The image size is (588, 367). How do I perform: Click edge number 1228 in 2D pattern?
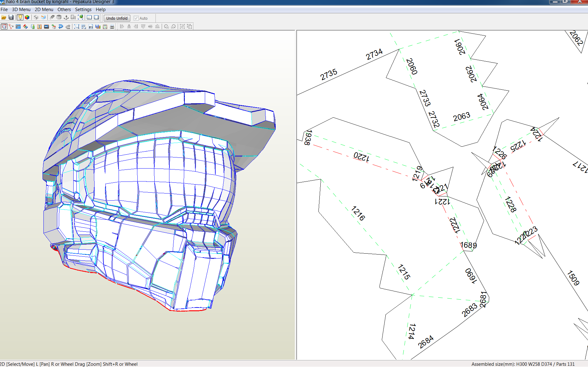coord(510,204)
